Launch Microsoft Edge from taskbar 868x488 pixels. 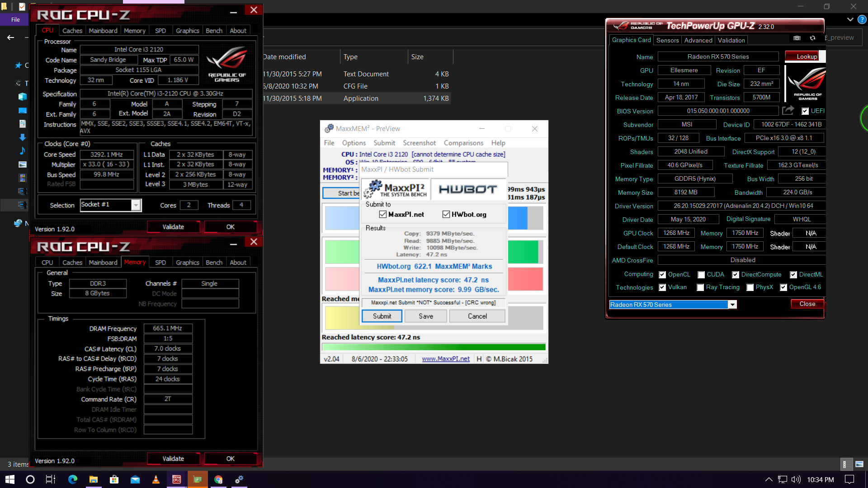(72, 479)
